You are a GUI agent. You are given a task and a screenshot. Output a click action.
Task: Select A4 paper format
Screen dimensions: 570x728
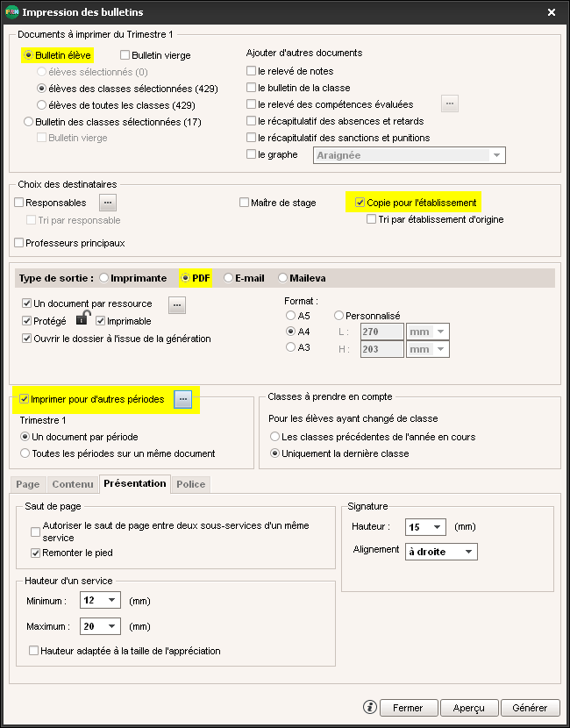pos(298,332)
